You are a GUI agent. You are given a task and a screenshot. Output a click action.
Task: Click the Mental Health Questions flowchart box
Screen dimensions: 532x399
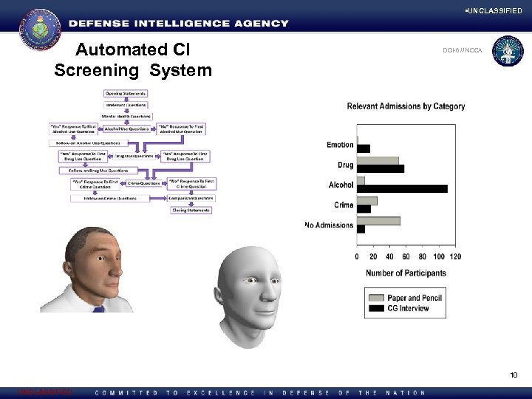point(126,117)
